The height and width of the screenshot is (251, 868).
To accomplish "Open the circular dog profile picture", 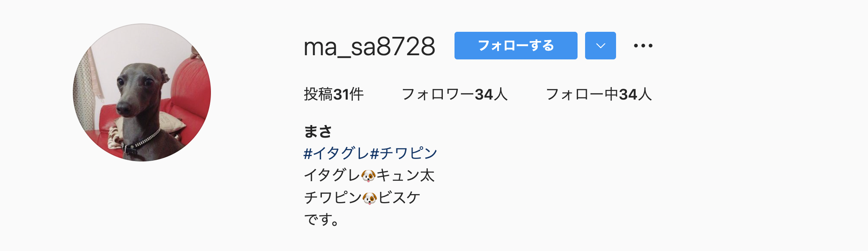I will 142,92.
